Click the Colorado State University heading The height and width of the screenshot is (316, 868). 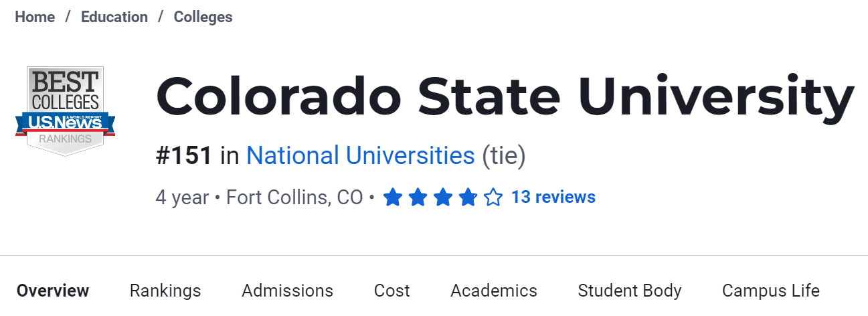[505, 96]
